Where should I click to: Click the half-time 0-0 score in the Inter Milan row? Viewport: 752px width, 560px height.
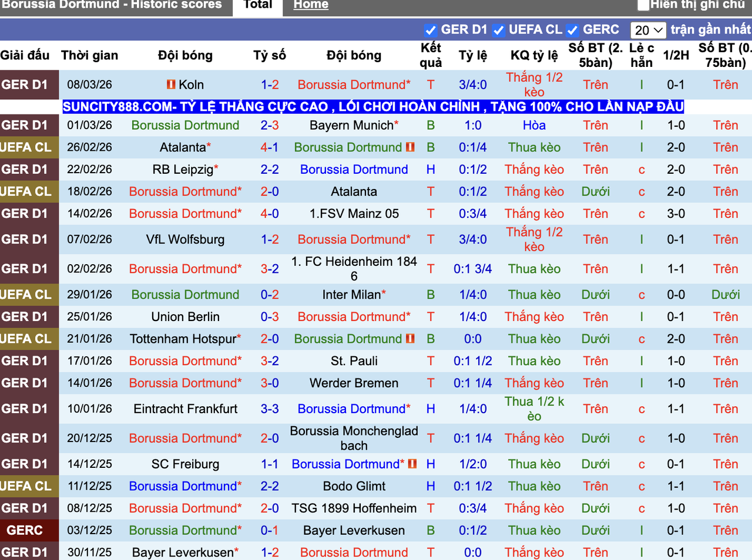tap(676, 295)
